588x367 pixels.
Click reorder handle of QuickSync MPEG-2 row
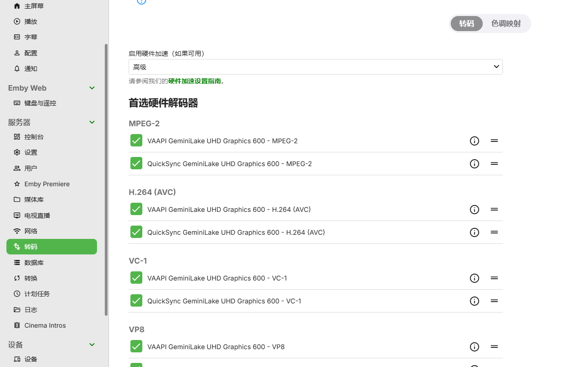[x=494, y=164]
